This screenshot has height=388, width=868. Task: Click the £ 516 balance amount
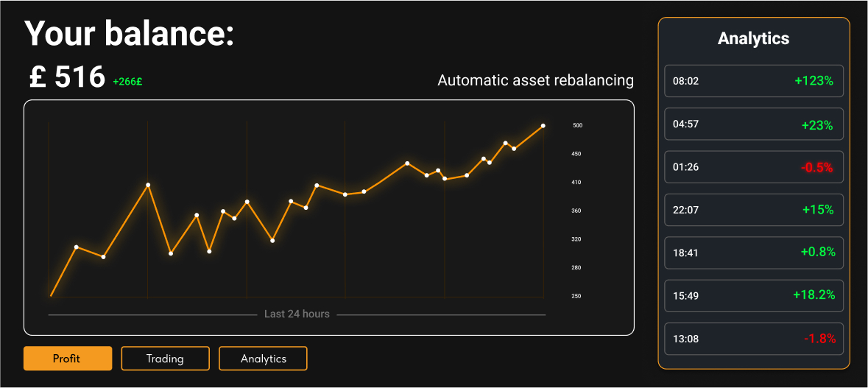pos(67,77)
